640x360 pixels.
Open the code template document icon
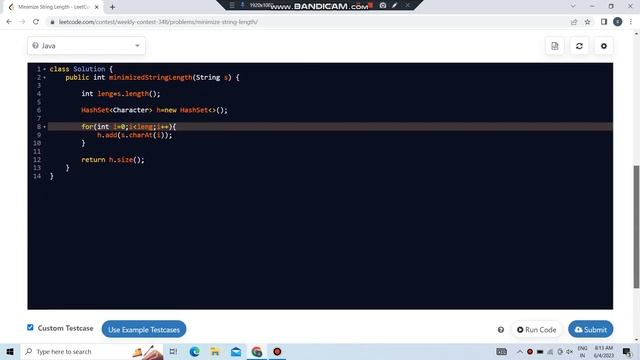point(554,46)
